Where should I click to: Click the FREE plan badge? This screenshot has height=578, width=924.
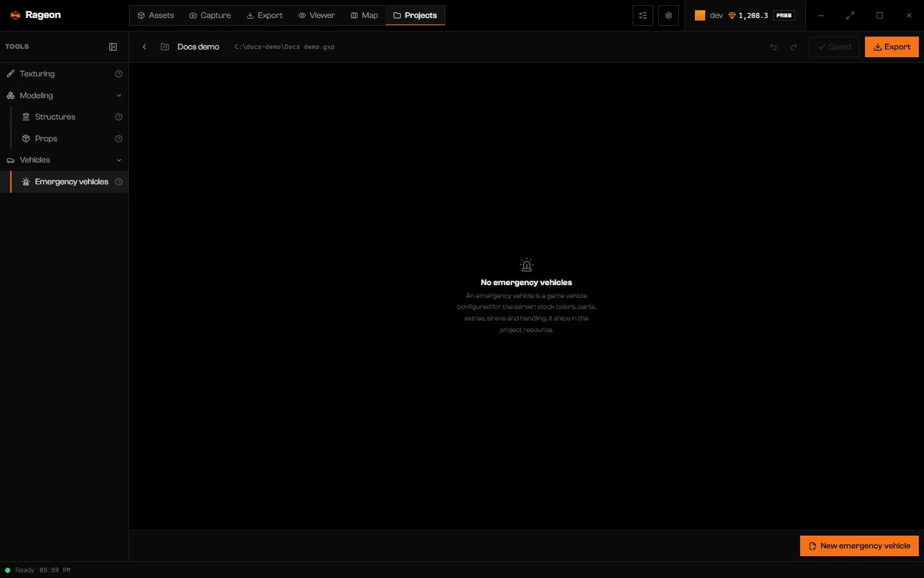pos(784,15)
